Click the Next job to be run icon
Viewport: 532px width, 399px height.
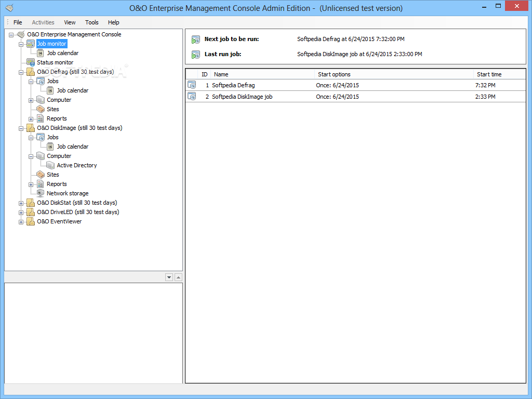coord(196,39)
